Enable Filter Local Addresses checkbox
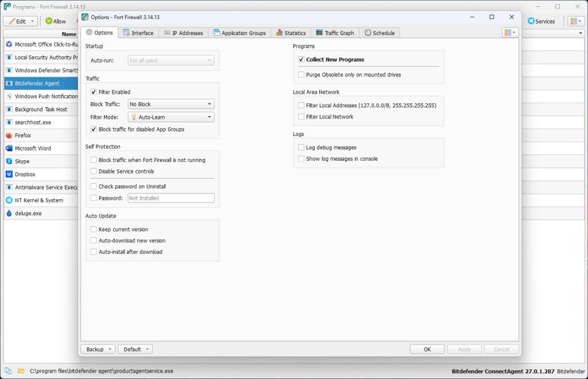The image size is (588, 379). (301, 105)
